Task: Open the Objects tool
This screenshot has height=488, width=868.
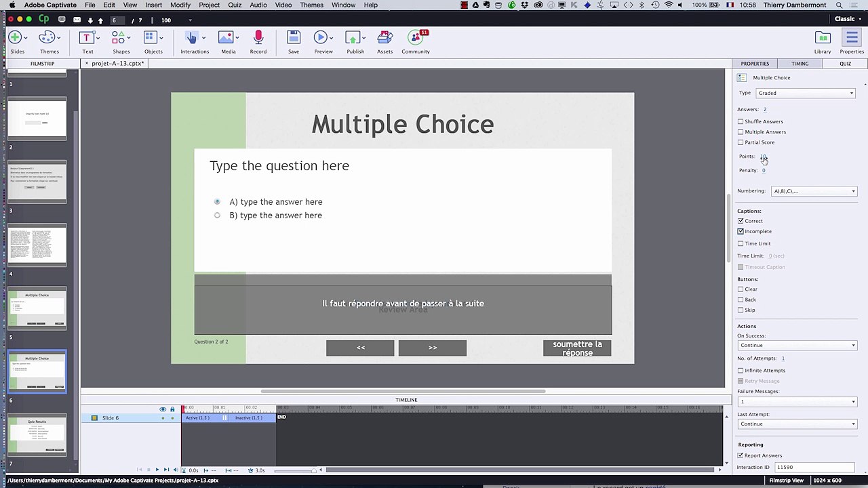Action: [151, 37]
